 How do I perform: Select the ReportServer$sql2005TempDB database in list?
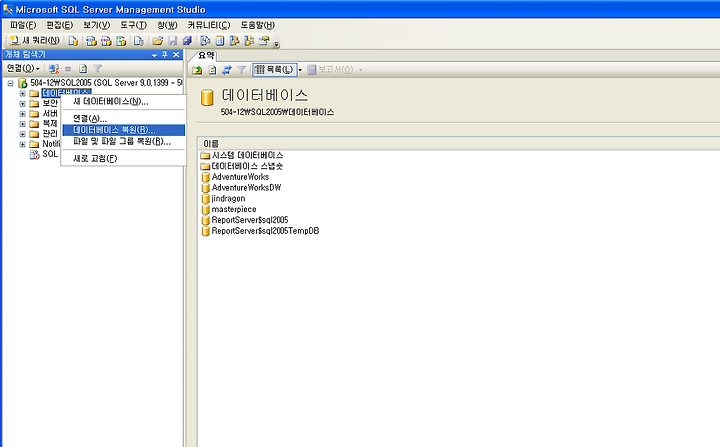click(x=260, y=231)
